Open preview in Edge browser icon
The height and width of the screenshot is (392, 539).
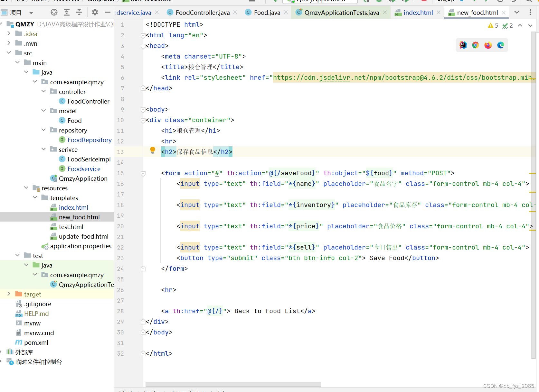(x=501, y=45)
